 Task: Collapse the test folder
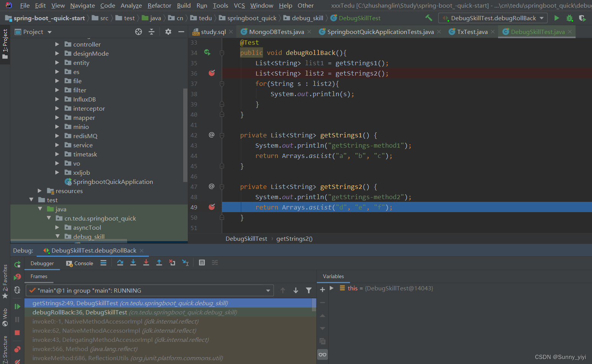tap(31, 200)
